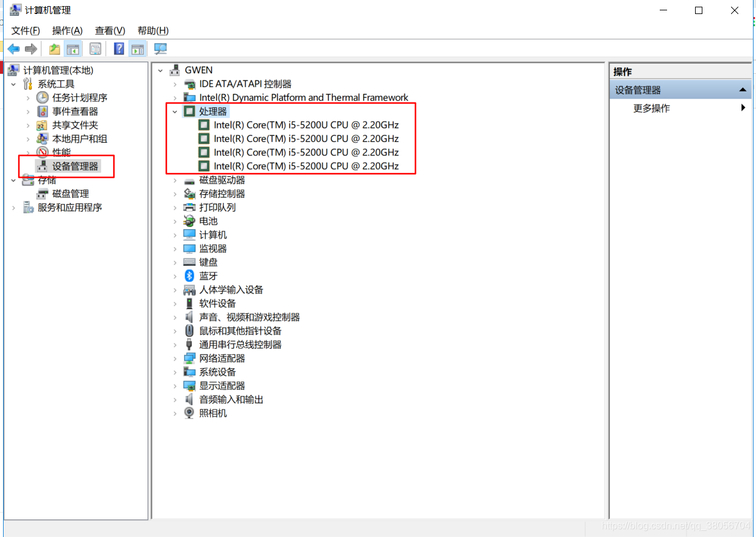Click the 本地用户和组 icon
The height and width of the screenshot is (537, 756).
click(x=42, y=138)
